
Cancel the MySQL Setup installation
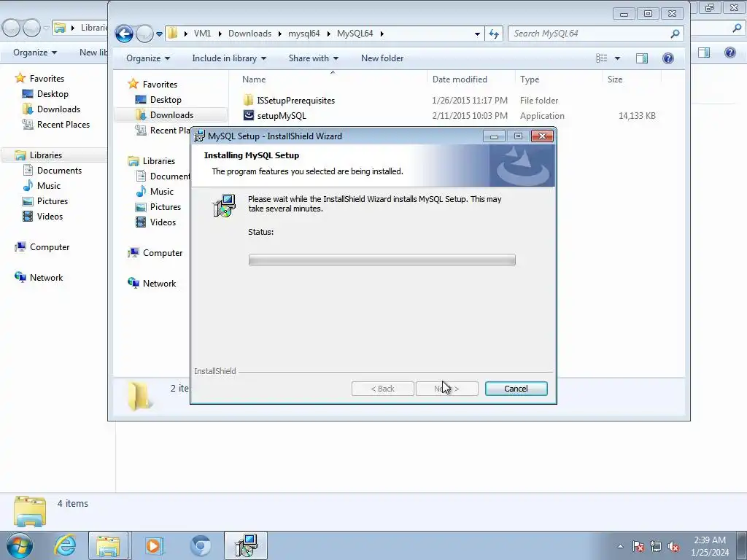516,389
